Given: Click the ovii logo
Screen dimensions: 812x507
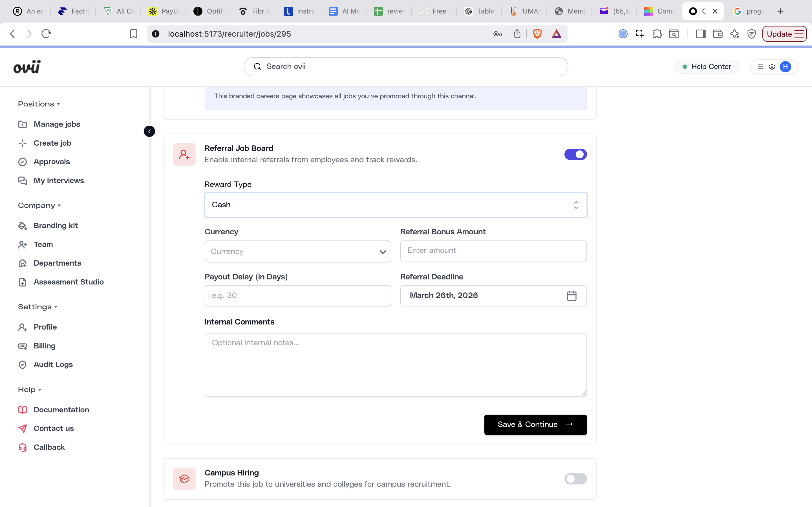Looking at the screenshot, I should (x=27, y=66).
